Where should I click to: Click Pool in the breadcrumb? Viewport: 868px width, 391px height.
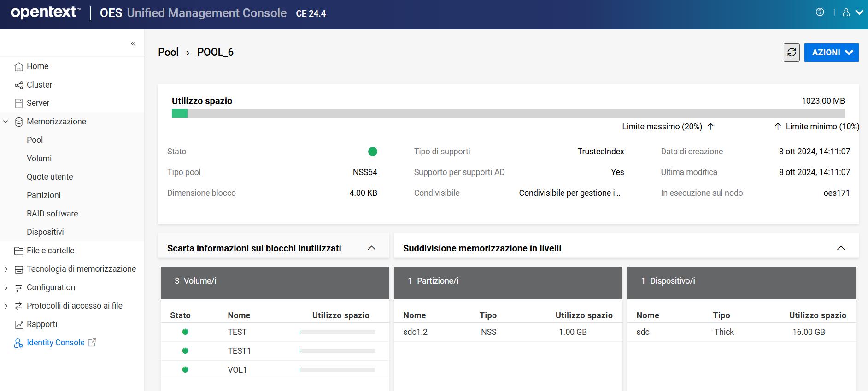pos(168,52)
